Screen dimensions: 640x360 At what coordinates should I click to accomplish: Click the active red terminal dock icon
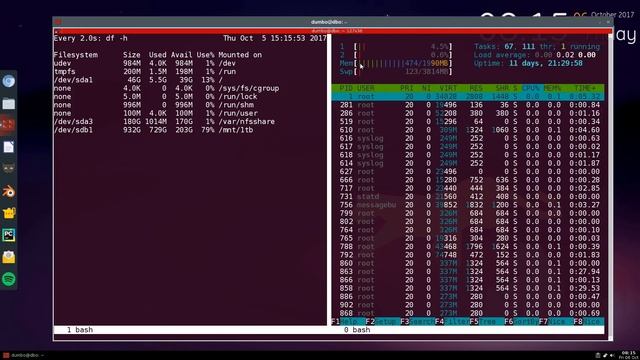(9, 125)
